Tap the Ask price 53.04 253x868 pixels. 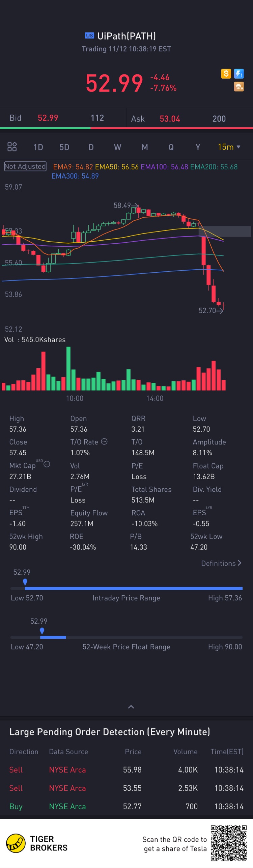click(170, 119)
